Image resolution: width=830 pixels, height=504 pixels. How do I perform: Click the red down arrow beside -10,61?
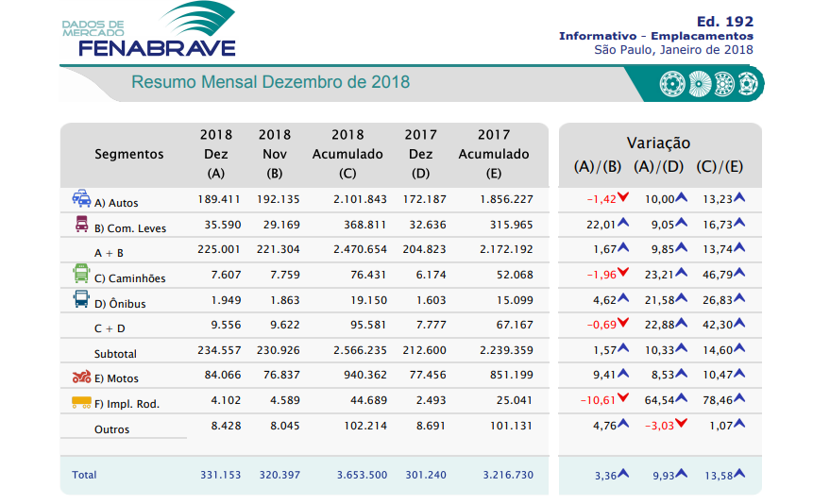624,399
